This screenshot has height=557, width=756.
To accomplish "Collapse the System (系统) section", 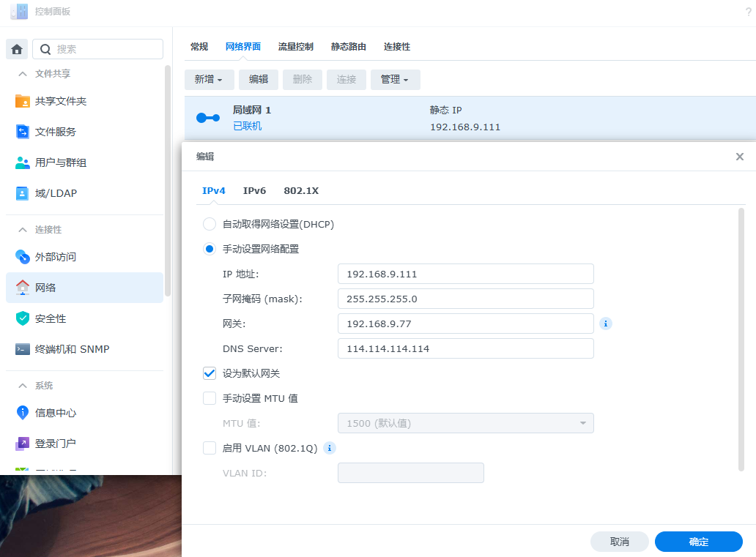I will pyautogui.click(x=22, y=386).
